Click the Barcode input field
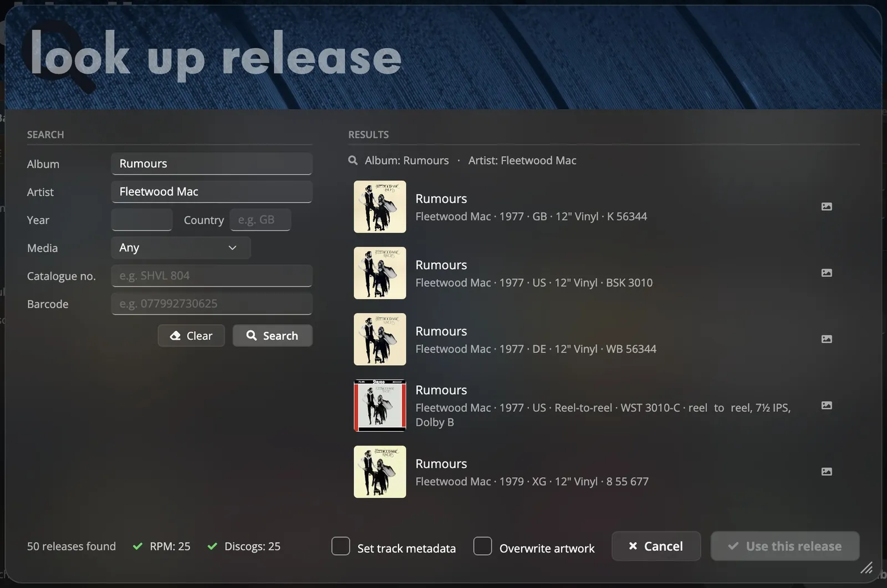 [212, 304]
